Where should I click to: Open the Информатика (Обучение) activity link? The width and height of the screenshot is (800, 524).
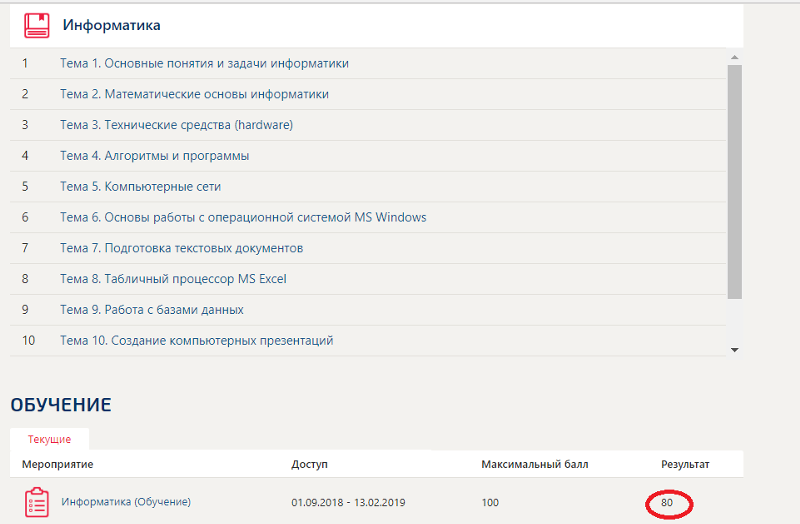click(126, 502)
